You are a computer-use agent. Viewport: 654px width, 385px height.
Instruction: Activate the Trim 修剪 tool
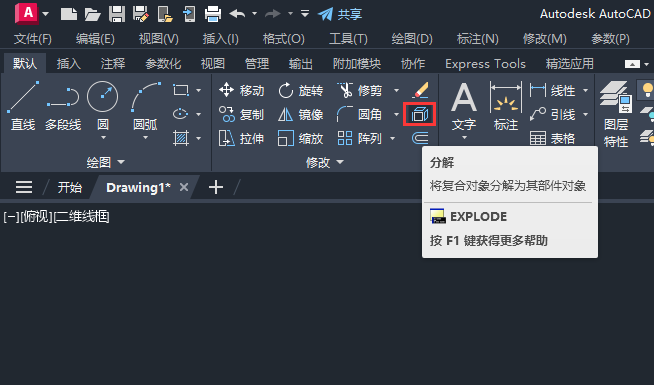[360, 90]
